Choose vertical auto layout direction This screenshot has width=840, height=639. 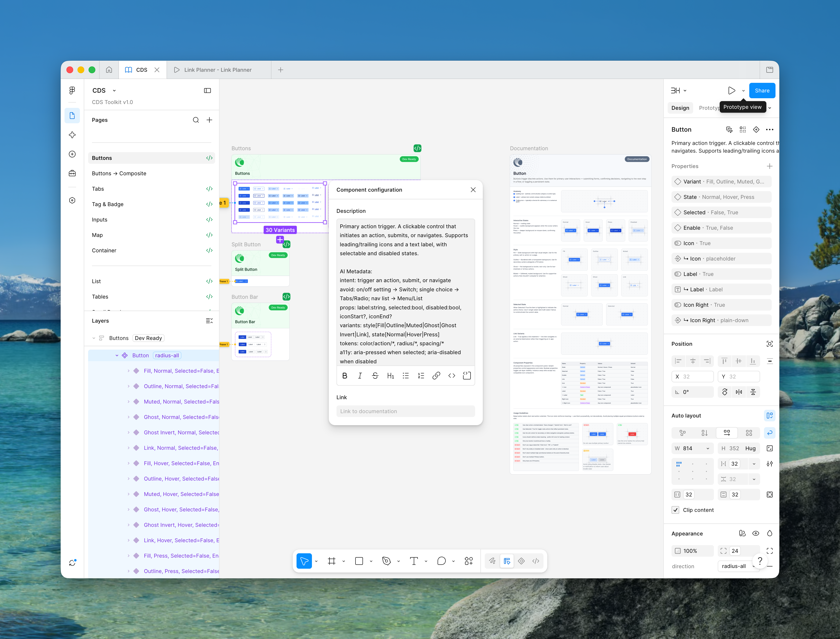[x=705, y=433]
